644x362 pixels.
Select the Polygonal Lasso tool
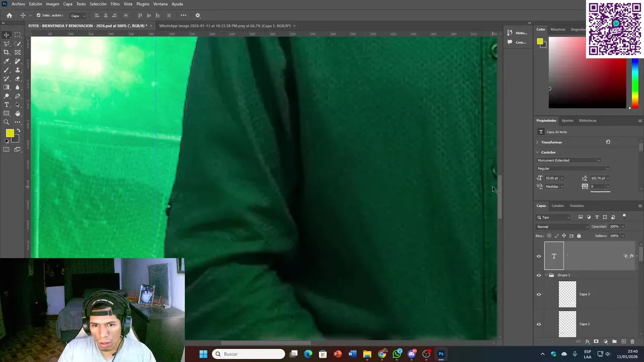pyautogui.click(x=7, y=44)
